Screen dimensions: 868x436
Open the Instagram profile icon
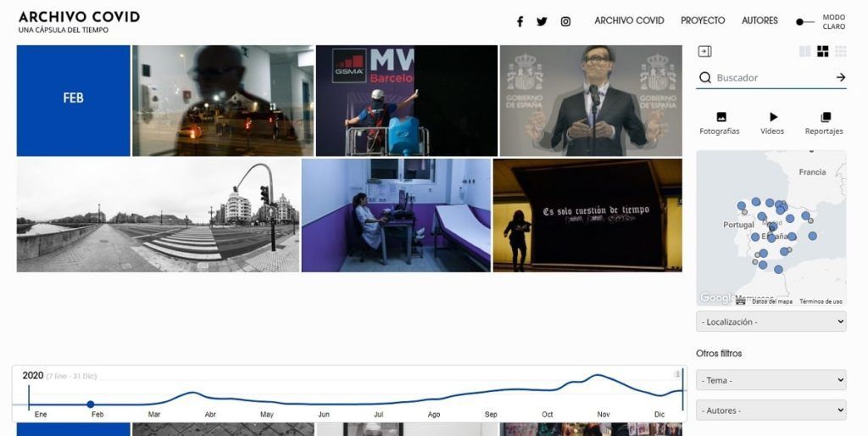(x=565, y=21)
